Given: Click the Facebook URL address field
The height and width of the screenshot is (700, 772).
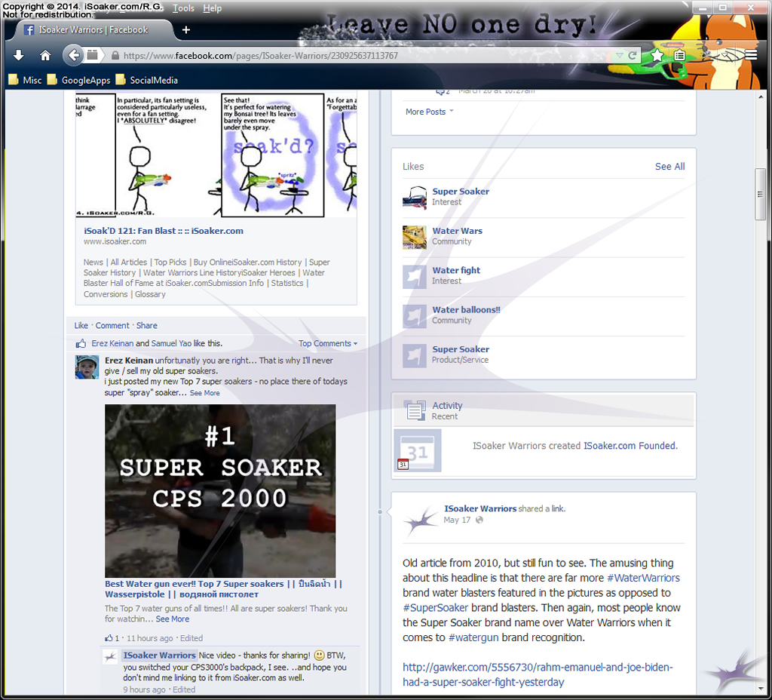Looking at the screenshot, I should (364, 56).
